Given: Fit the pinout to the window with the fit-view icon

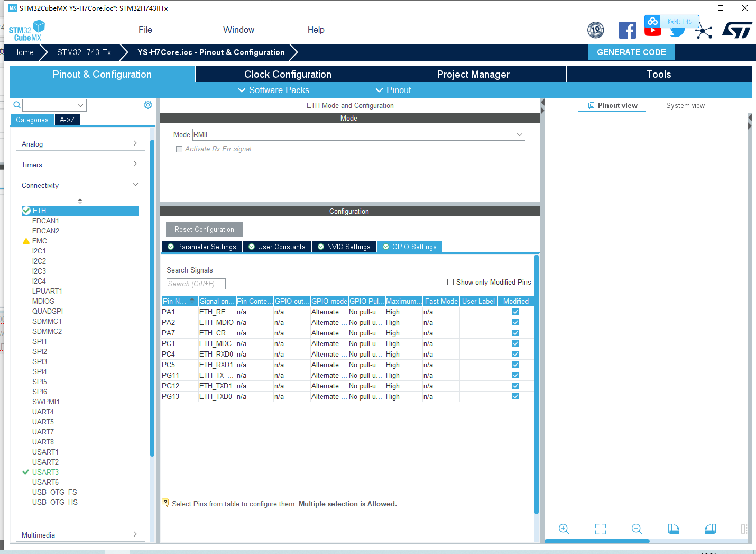Looking at the screenshot, I should (601, 529).
